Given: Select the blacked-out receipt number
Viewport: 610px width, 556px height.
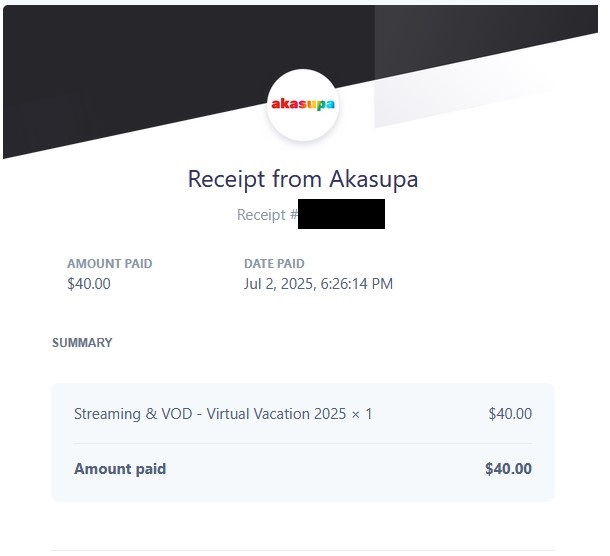Looking at the screenshot, I should point(341,214).
